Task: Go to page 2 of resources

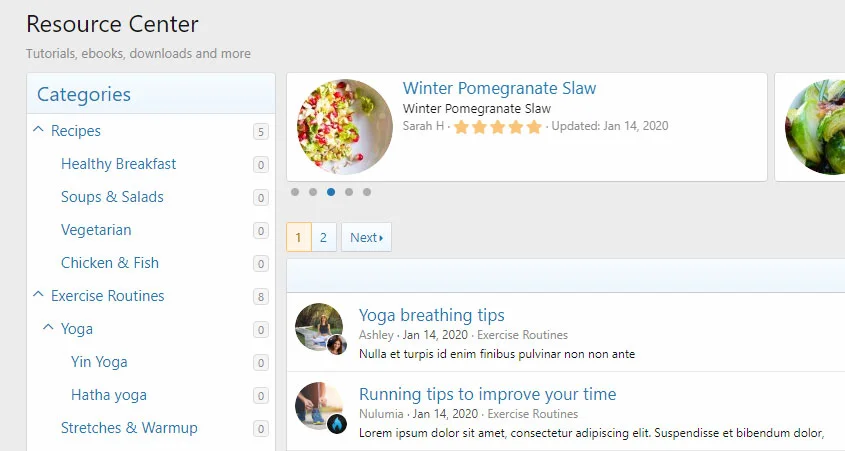Action: coord(323,238)
